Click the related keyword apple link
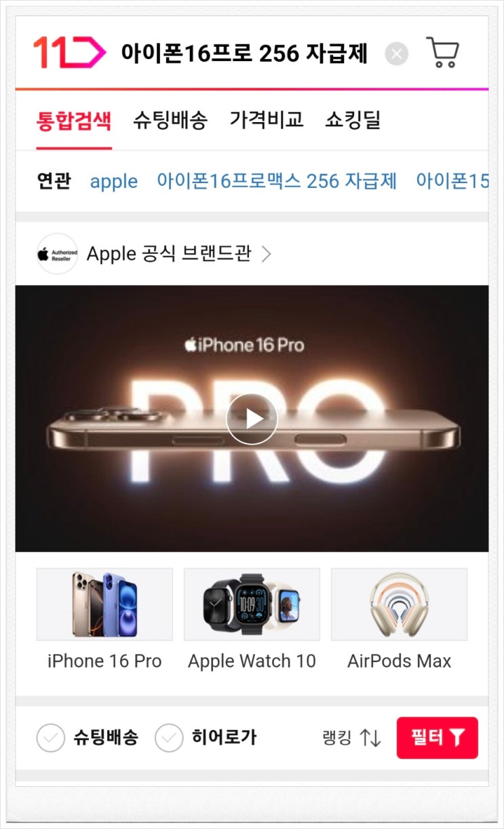Screen dimensions: 504x829 click(114, 181)
